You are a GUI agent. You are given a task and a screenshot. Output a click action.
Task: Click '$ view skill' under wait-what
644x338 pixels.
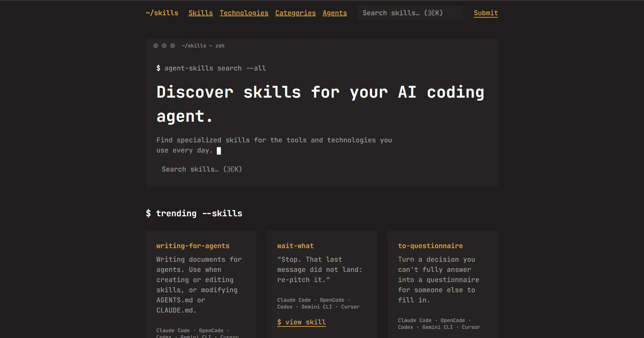tap(302, 322)
